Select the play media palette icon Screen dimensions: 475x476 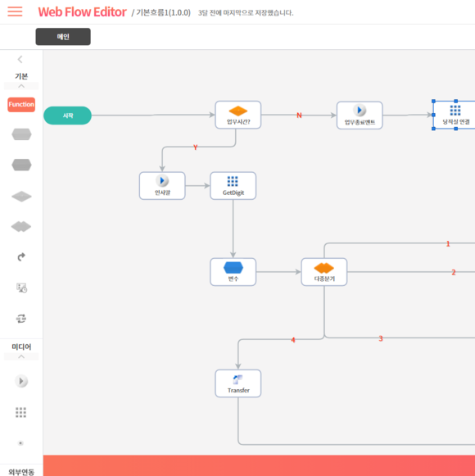[x=21, y=381]
